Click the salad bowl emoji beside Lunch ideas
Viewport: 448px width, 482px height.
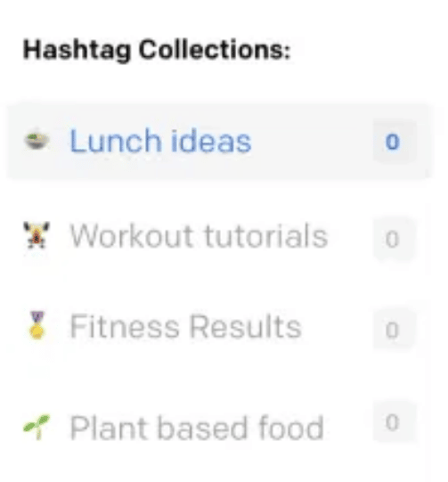[x=37, y=141]
